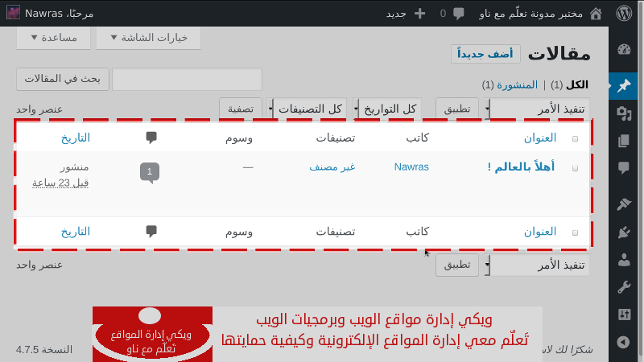Image resolution: width=644 pixels, height=362 pixels.
Task: Open the Users sidebar icon
Action: tap(623, 260)
